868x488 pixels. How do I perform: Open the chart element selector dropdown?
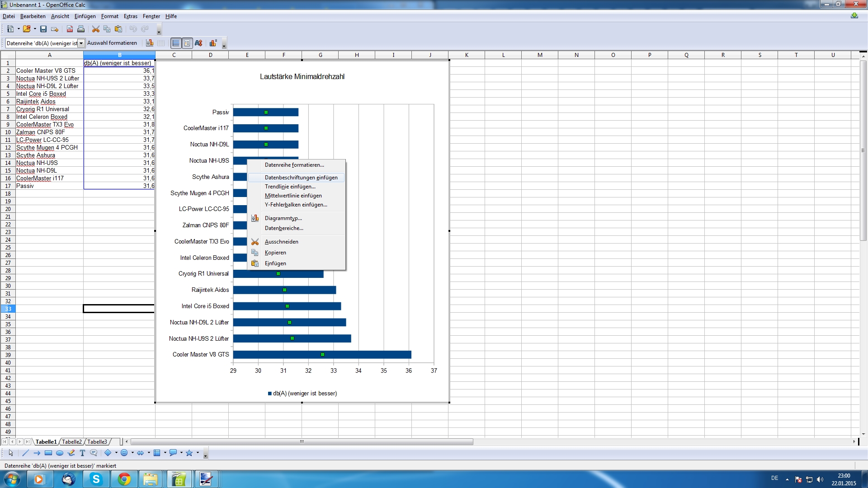(81, 43)
